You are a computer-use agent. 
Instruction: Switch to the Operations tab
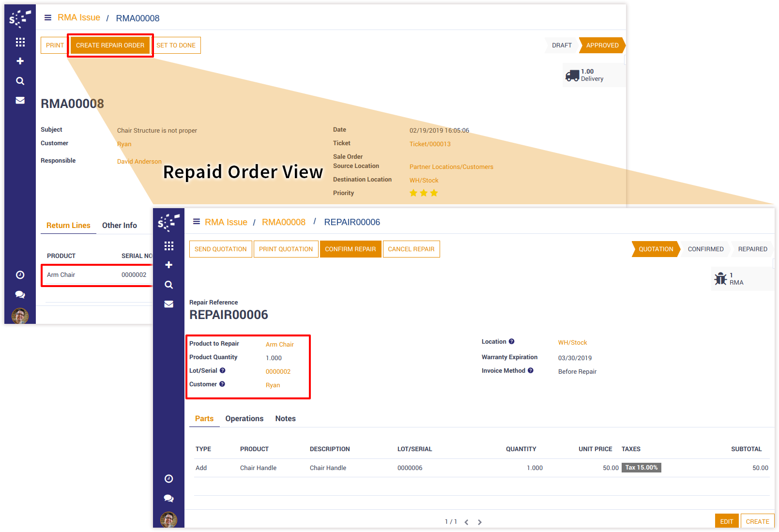244,419
